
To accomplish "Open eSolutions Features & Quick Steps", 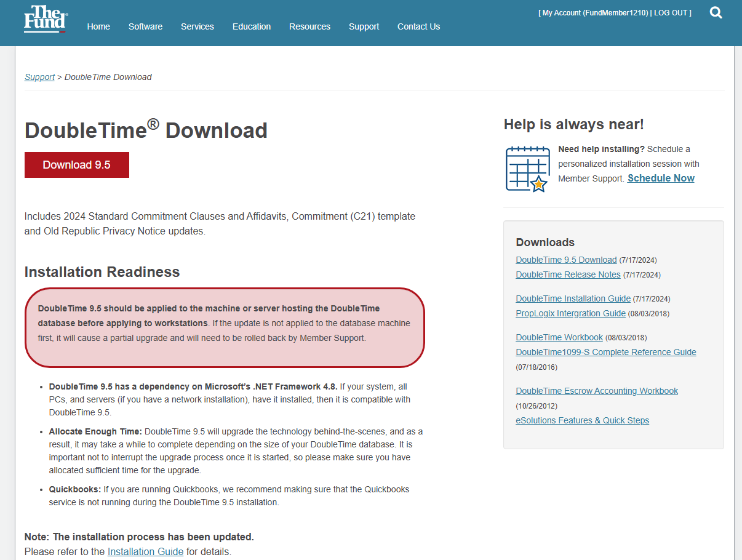I will point(582,420).
